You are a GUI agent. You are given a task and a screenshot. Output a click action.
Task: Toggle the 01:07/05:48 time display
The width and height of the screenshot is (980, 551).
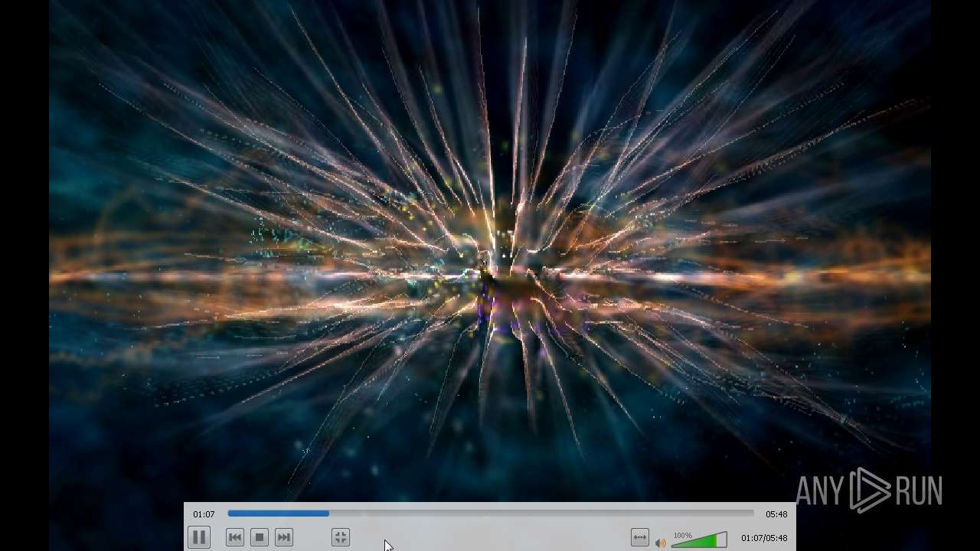[x=764, y=538]
